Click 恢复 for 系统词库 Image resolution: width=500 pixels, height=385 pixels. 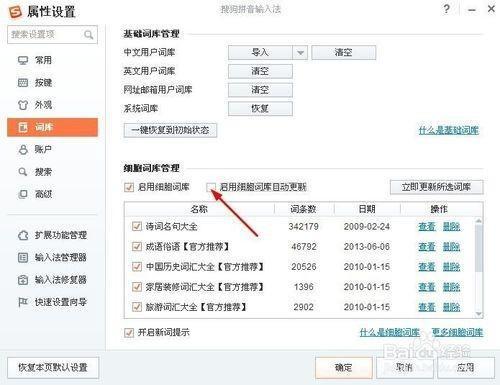260,109
